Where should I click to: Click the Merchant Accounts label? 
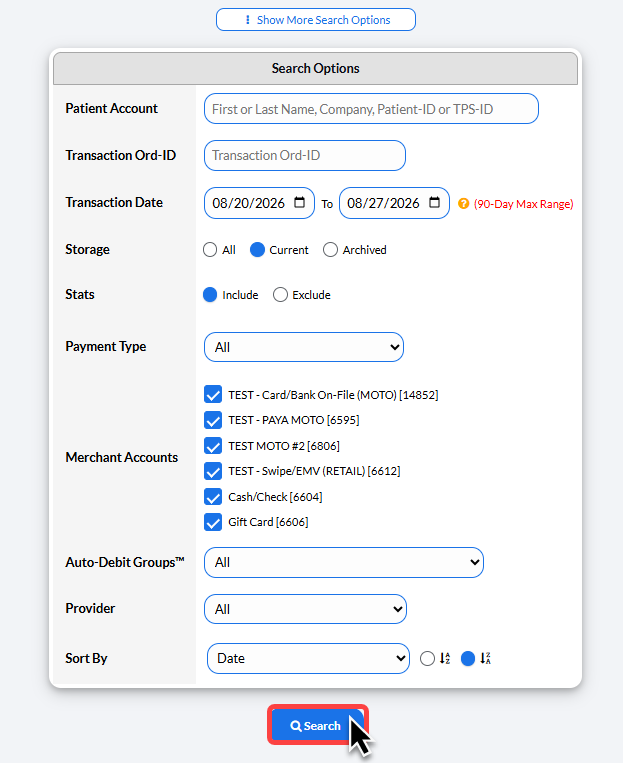click(122, 457)
